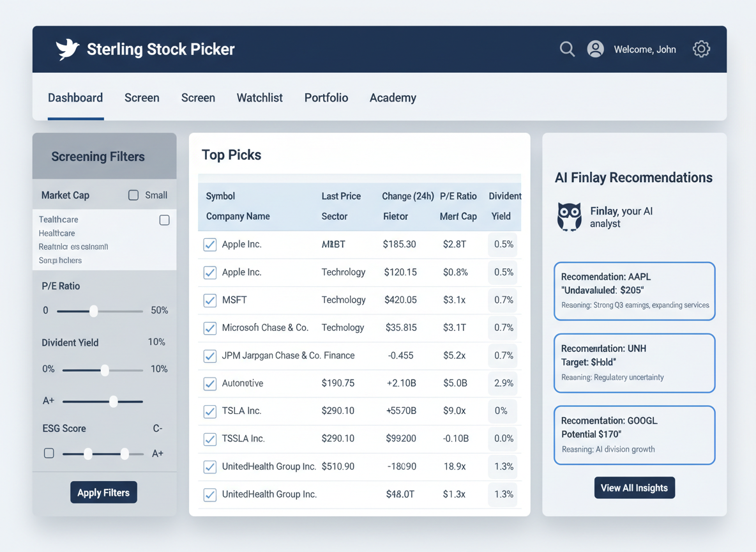Click the View All Insights button
756x552 pixels.
(634, 487)
